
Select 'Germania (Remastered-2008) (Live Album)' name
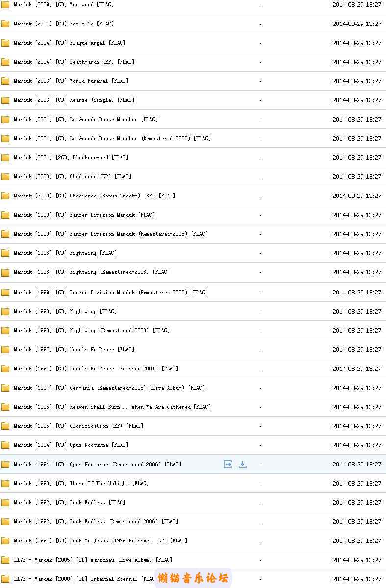[x=127, y=388]
